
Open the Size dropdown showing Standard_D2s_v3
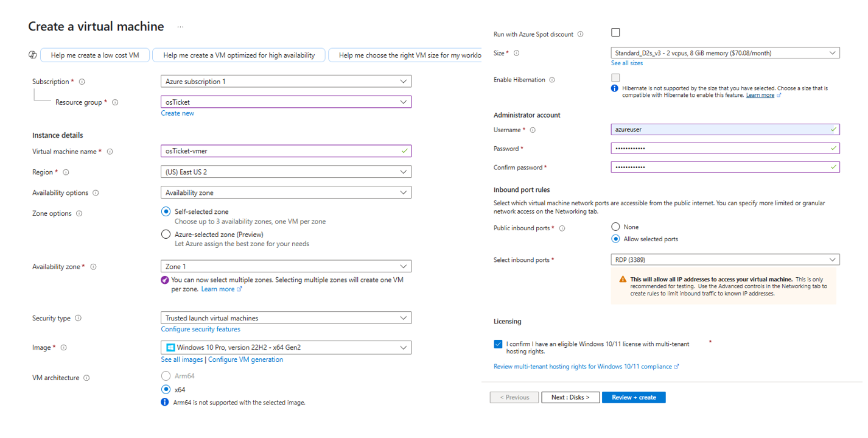(x=725, y=53)
